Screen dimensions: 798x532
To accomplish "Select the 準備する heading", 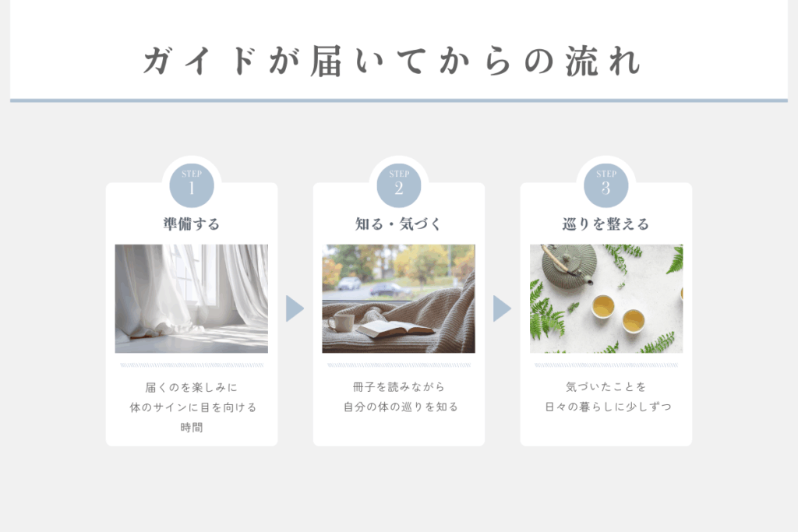I will 192,224.
